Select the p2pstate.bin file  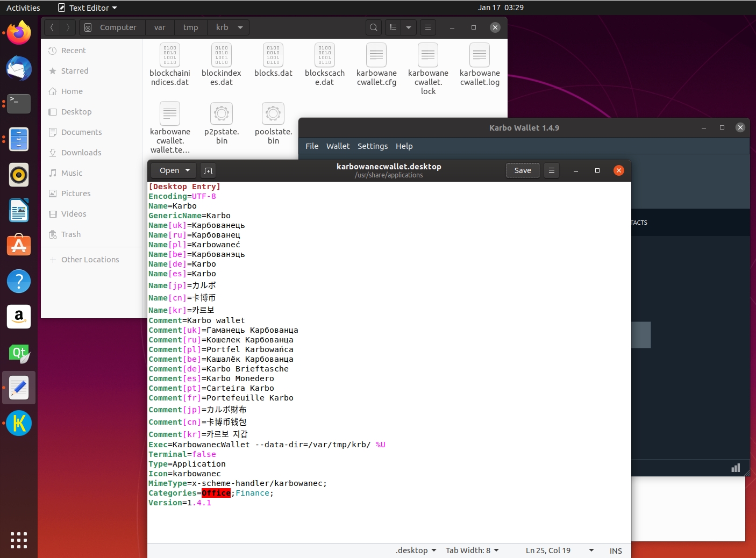(222, 124)
